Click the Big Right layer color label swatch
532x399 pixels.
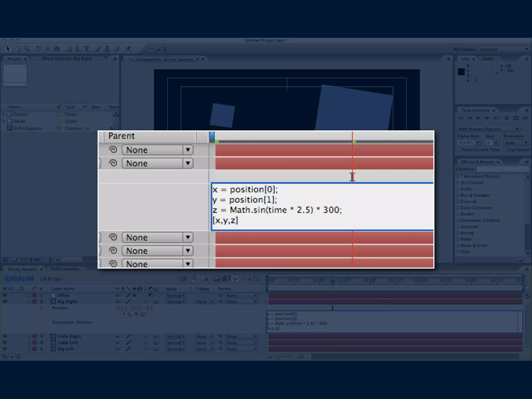[x=35, y=302]
